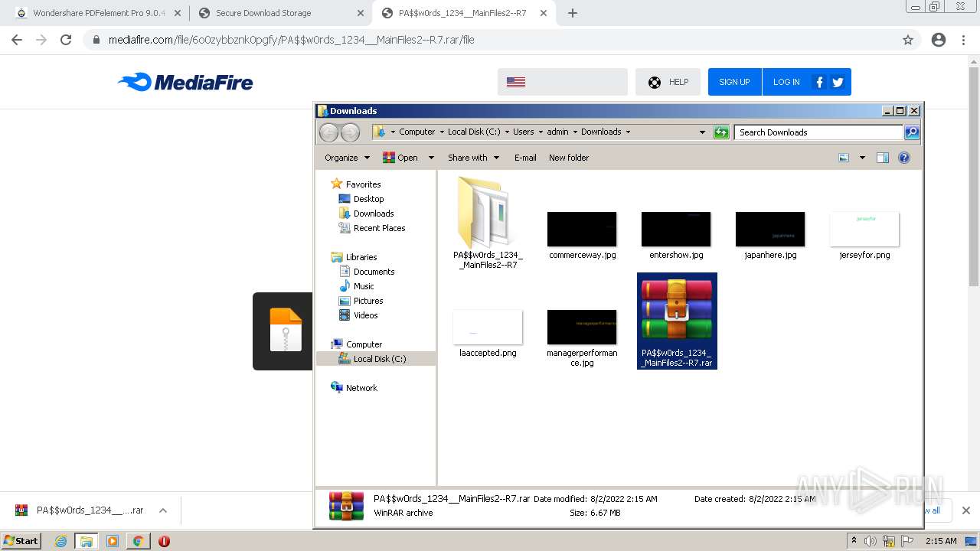Click LOG IN on MediaFire
The height and width of the screenshot is (551, 980).
coord(786,82)
